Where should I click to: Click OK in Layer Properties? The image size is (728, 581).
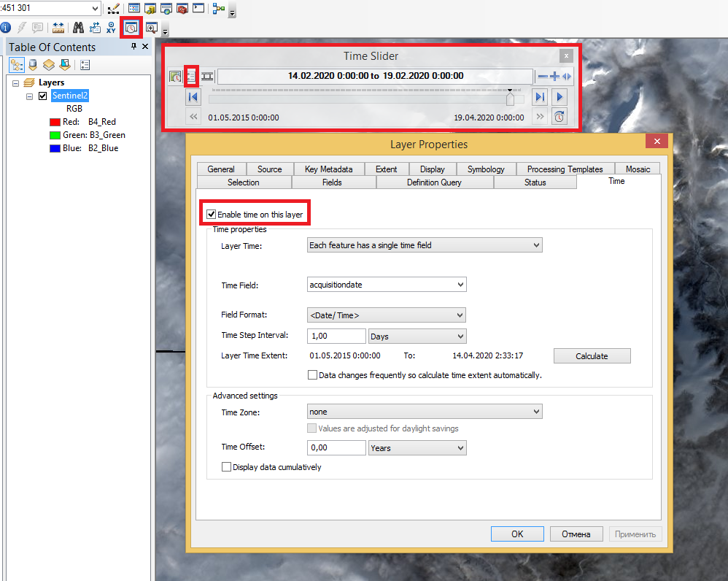click(x=517, y=534)
